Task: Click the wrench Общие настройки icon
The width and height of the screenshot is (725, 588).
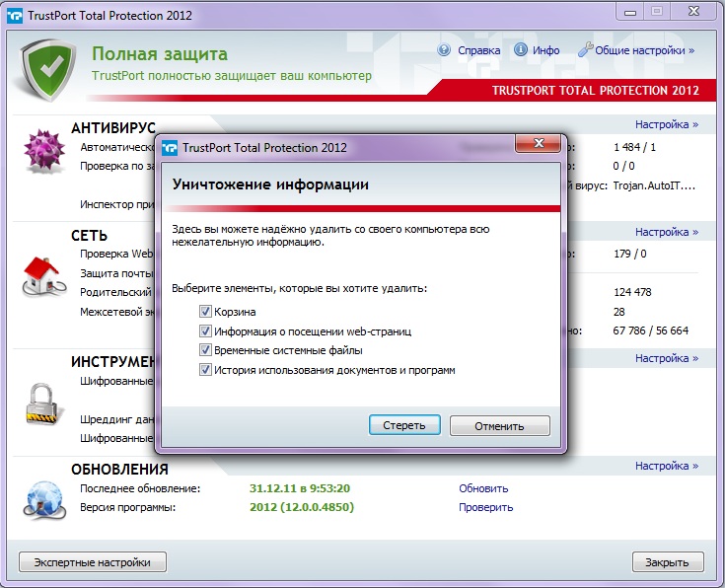Action: [585, 49]
